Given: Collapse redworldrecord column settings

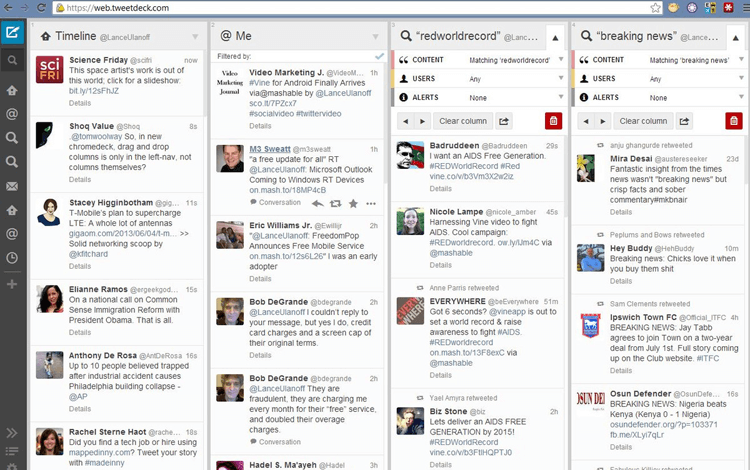Looking at the screenshot, I should coord(555,38).
